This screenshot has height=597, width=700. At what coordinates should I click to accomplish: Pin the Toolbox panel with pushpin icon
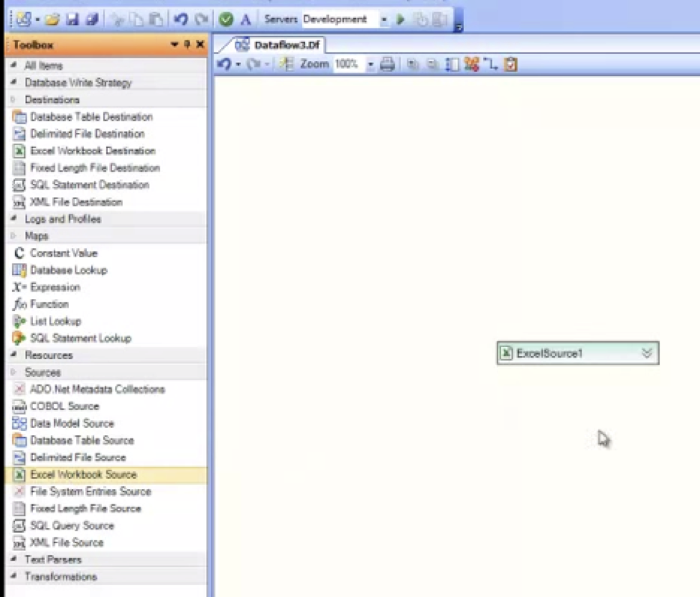point(187,45)
